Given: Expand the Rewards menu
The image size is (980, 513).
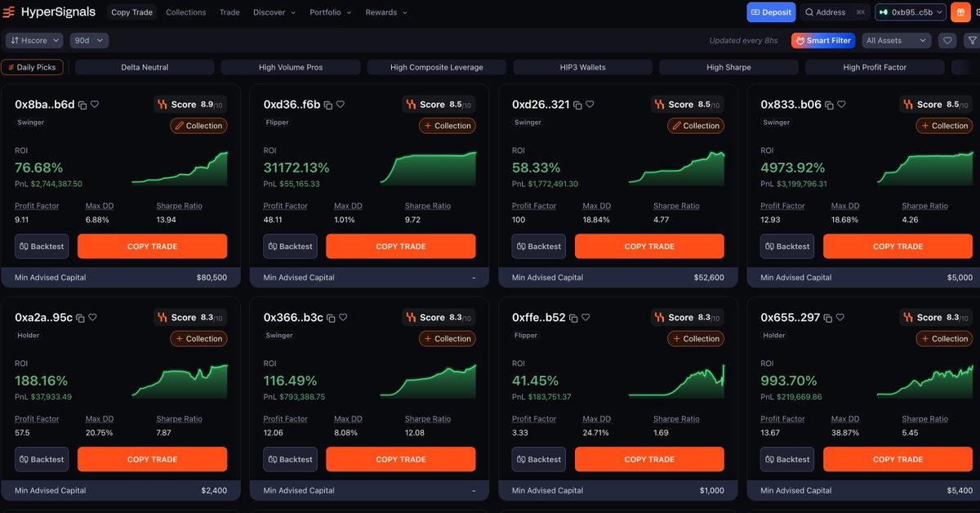Looking at the screenshot, I should click(386, 12).
